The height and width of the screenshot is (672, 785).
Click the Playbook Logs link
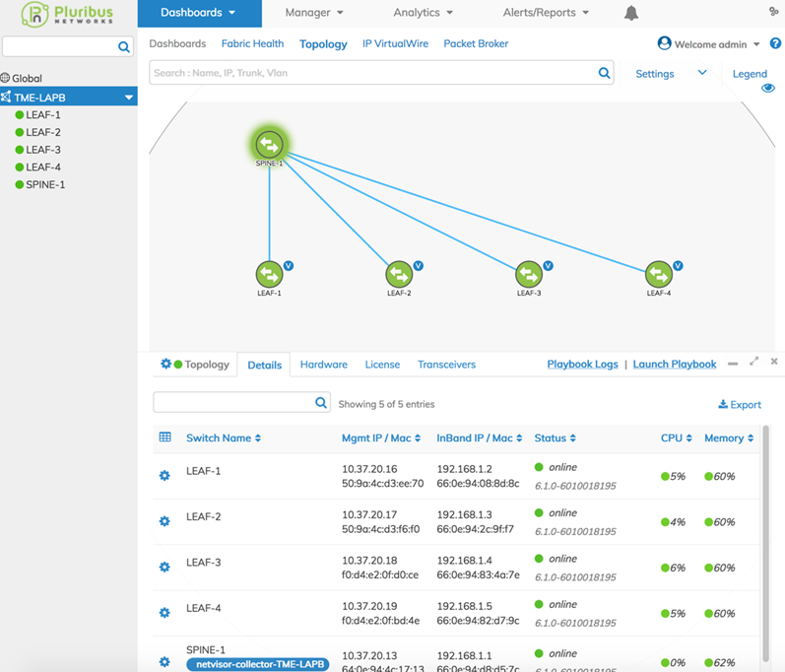point(582,364)
